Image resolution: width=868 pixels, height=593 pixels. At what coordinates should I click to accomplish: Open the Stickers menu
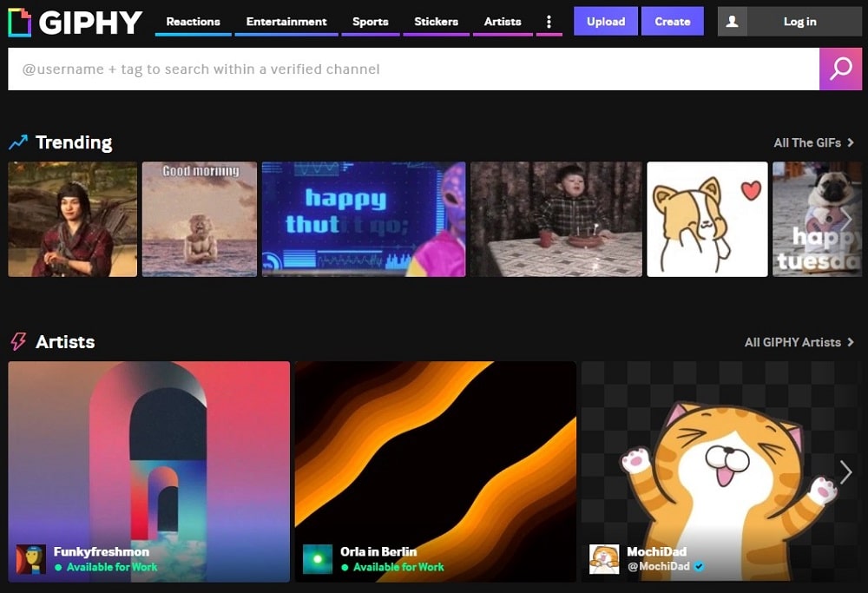(x=437, y=22)
